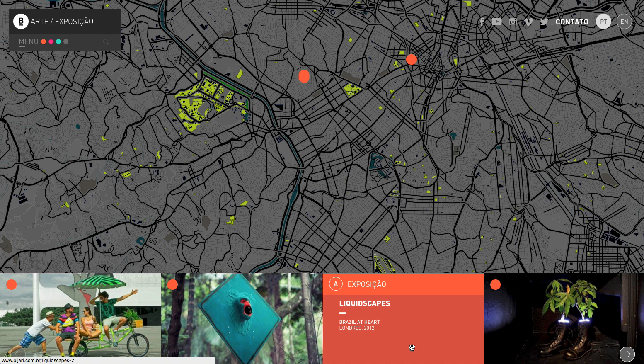Open the Vimeo icon

click(528, 22)
